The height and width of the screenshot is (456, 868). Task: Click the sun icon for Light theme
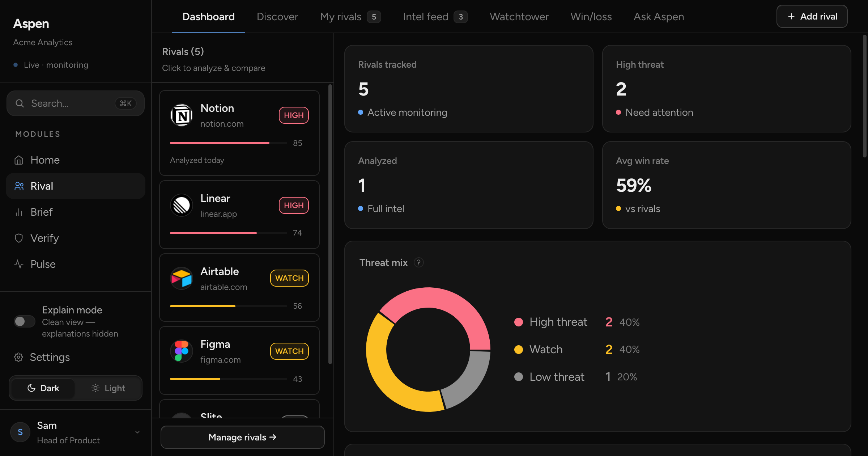tap(95, 388)
